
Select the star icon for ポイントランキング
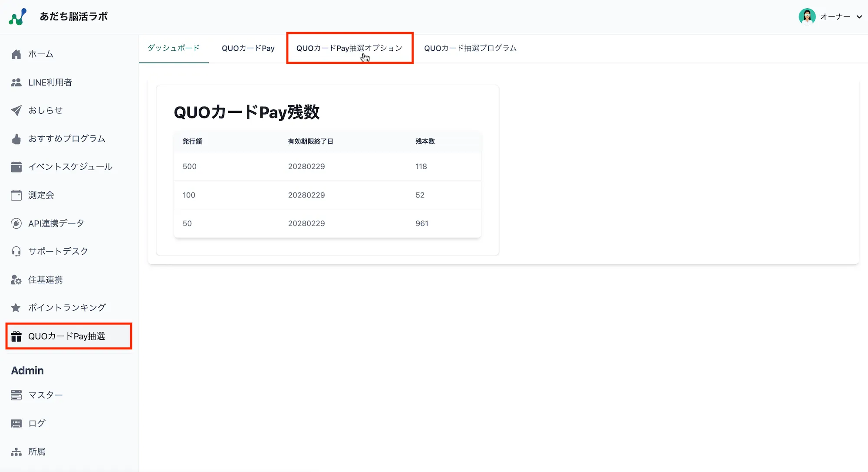click(16, 308)
